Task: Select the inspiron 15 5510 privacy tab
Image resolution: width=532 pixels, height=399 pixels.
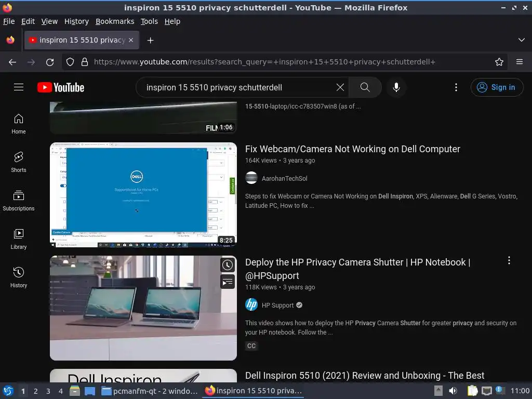Action: 82,40
